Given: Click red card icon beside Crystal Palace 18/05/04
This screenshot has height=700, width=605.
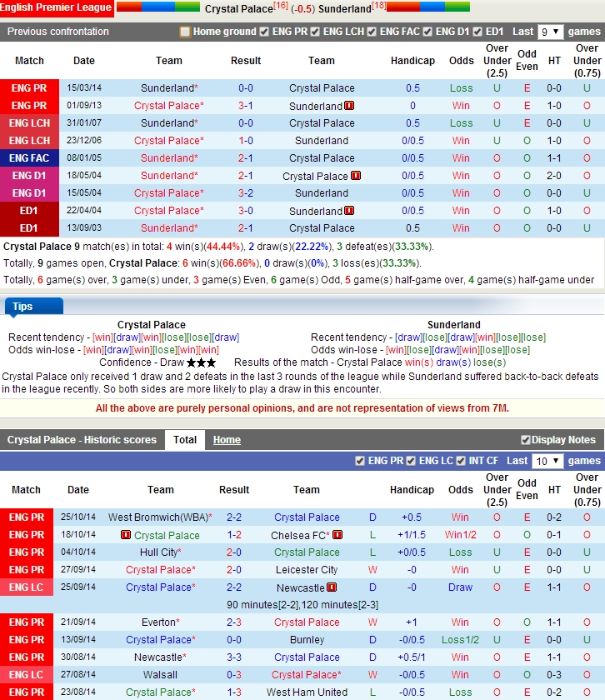Looking at the screenshot, I should (355, 176).
